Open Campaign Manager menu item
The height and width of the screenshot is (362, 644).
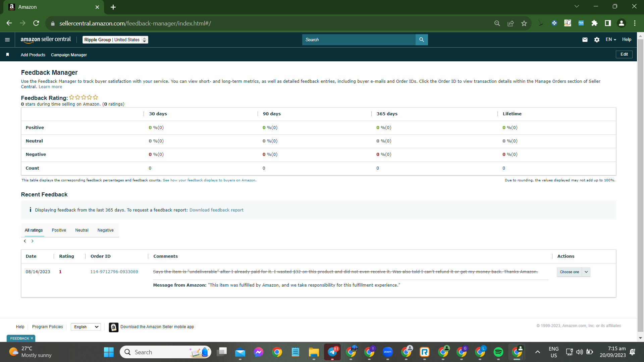coord(69,55)
